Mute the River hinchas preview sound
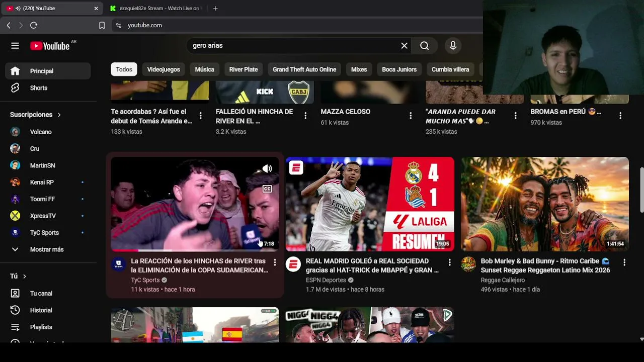The width and height of the screenshot is (644, 362). tap(267, 169)
